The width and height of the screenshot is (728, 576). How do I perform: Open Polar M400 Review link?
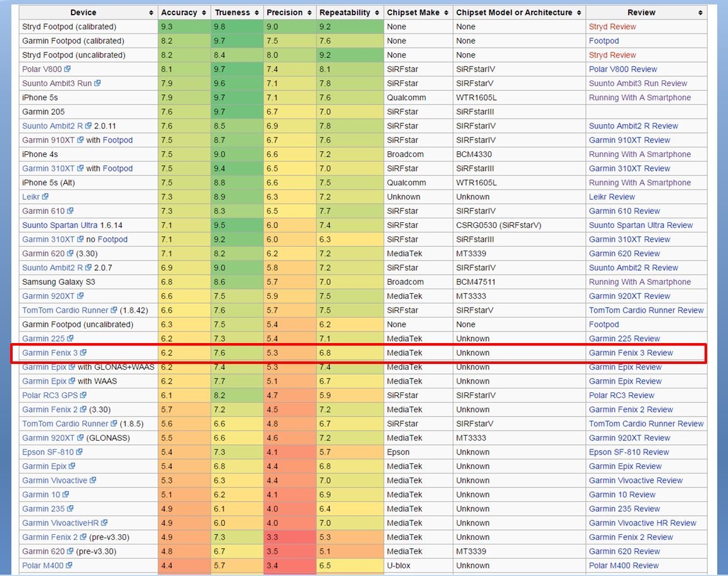(x=624, y=565)
